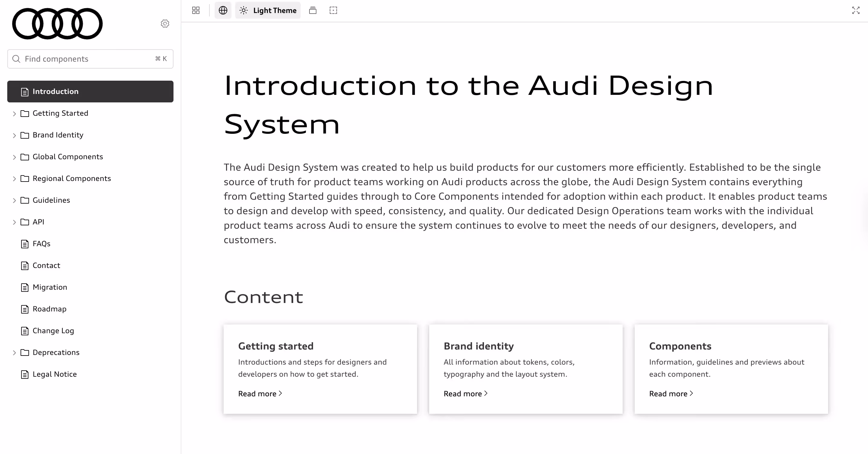
Task: Click the Brand Identity folder icon
Action: click(24, 135)
